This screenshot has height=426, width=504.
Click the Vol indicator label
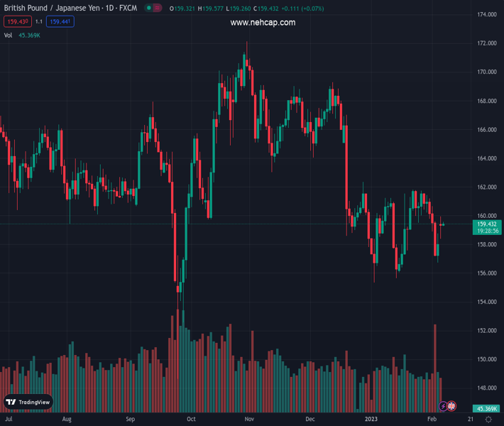point(8,35)
